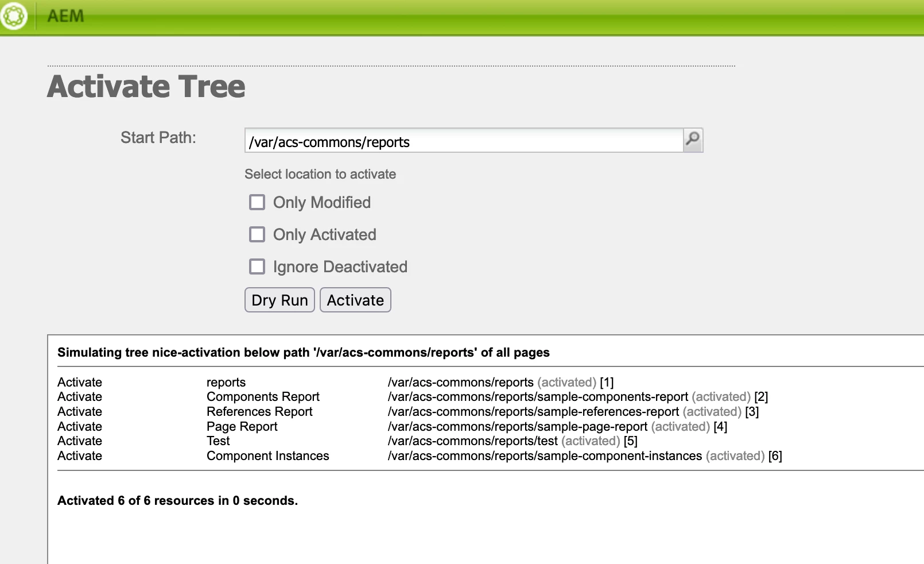
Task: Click 'Activate' action in Test row
Action: 80,441
